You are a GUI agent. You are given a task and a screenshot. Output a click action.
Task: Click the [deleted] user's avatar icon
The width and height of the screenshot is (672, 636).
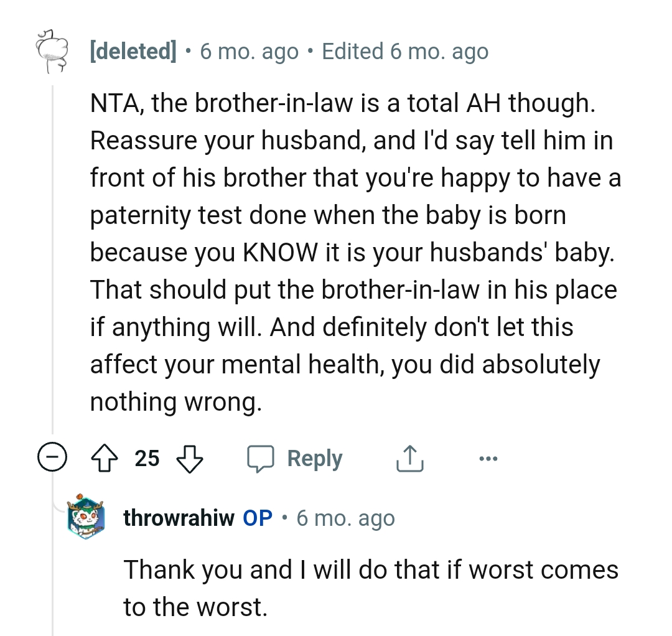[x=52, y=51]
